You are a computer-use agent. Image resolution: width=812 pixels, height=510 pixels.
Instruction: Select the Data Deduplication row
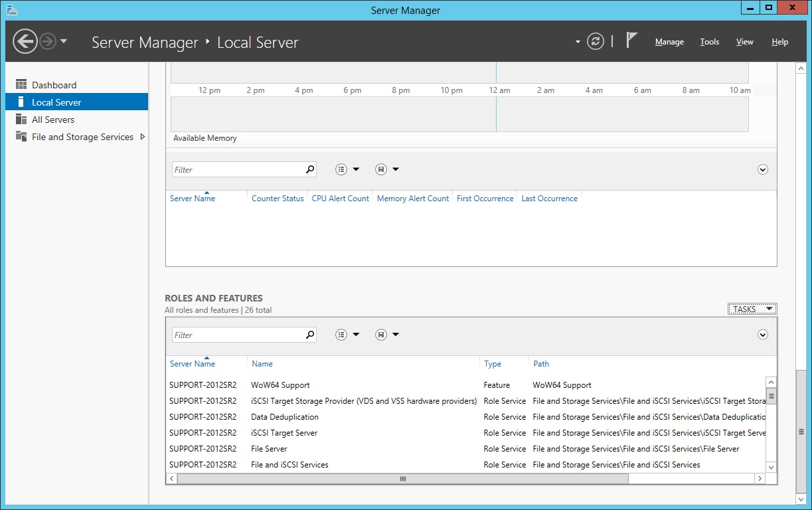coord(285,417)
